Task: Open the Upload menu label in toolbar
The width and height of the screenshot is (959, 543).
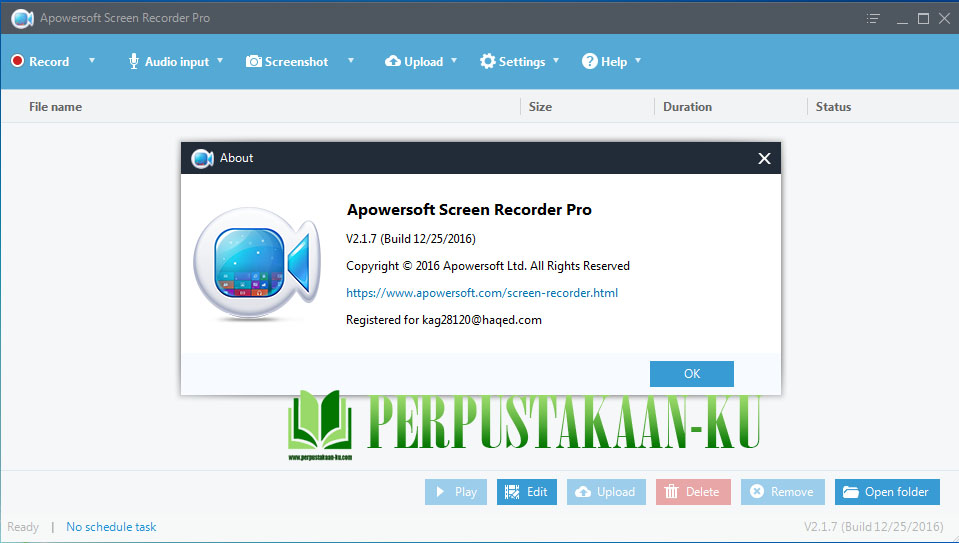Action: click(x=423, y=62)
